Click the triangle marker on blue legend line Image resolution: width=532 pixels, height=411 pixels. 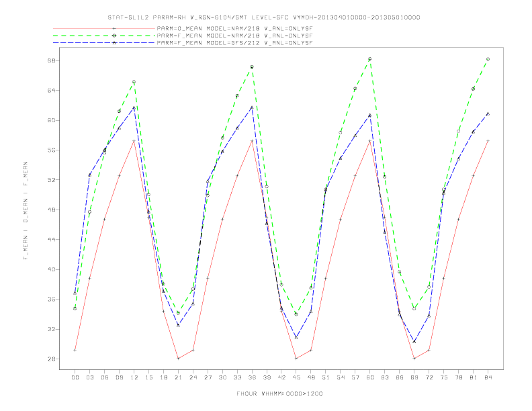(114, 43)
